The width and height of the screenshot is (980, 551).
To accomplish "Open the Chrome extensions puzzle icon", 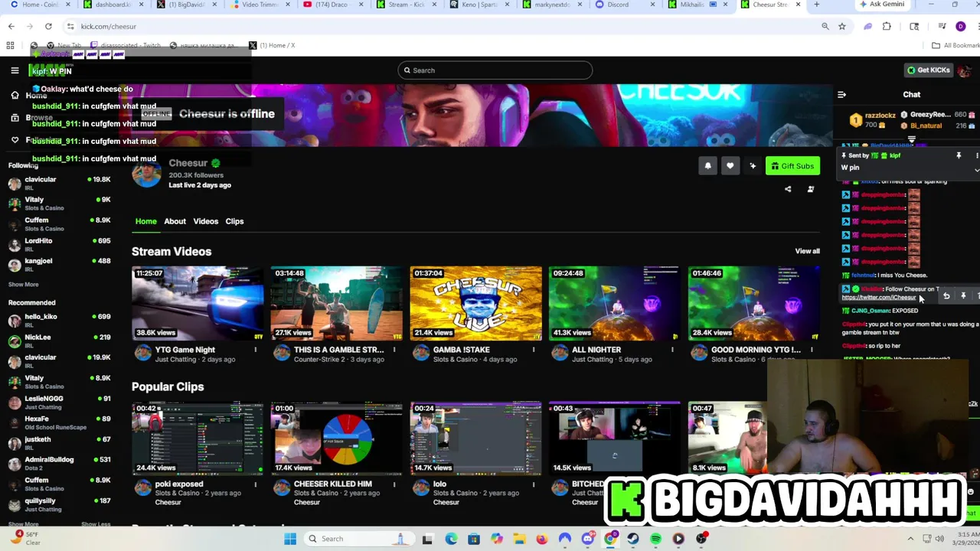I will coord(887,26).
